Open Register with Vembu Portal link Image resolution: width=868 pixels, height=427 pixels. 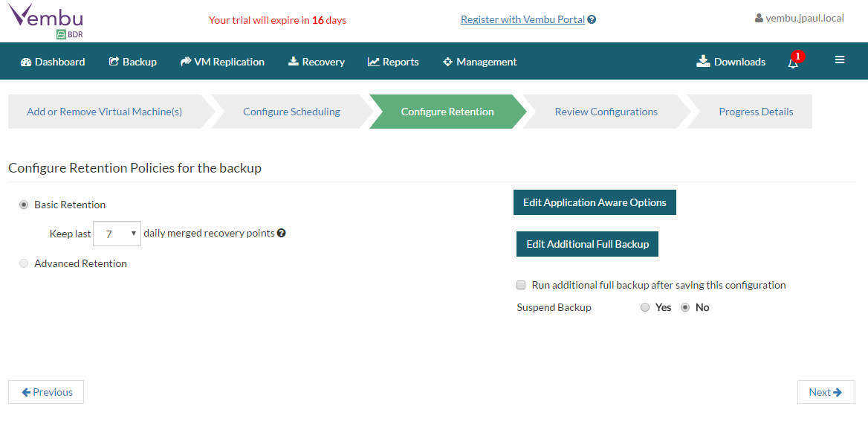522,20
